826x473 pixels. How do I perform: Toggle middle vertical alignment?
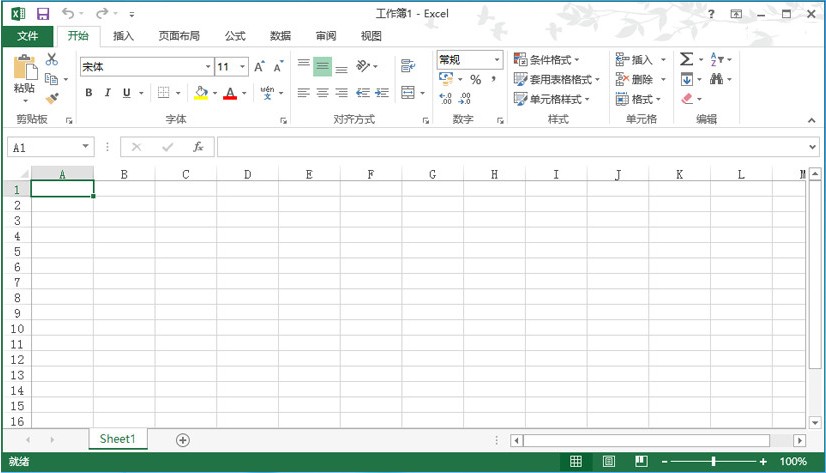(322, 67)
